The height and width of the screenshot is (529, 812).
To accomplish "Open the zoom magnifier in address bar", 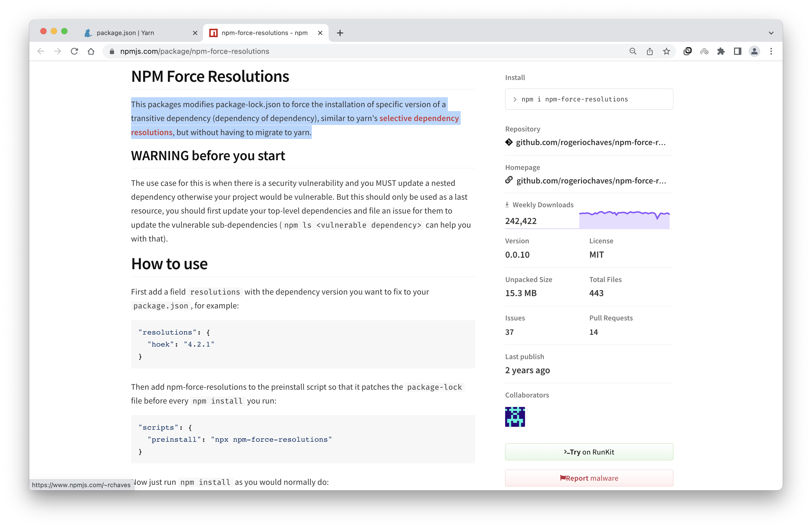I will pyautogui.click(x=633, y=51).
